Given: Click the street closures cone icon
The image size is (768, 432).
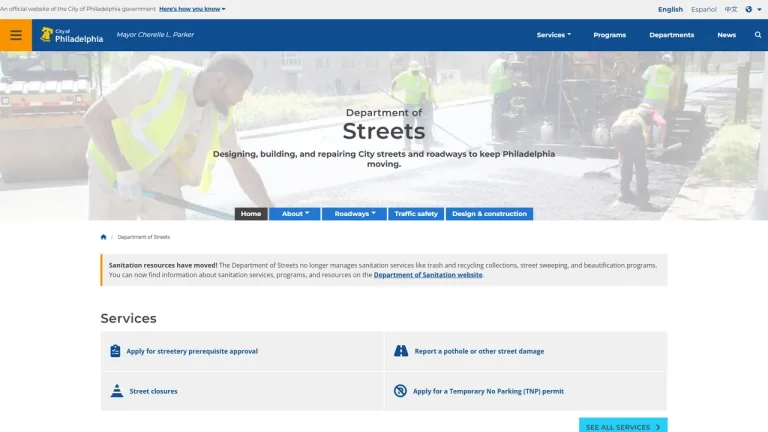Looking at the screenshot, I should click(117, 390).
